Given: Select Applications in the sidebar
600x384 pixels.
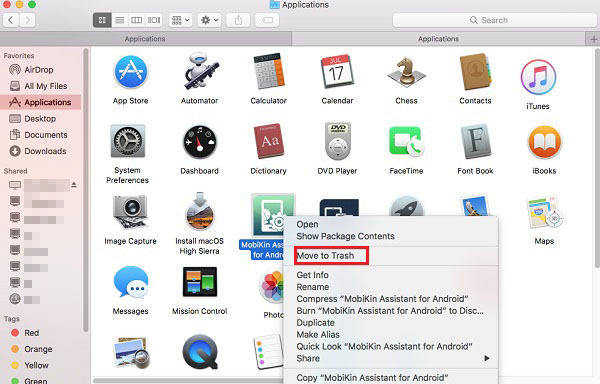Looking at the screenshot, I should pyautogui.click(x=41, y=102).
